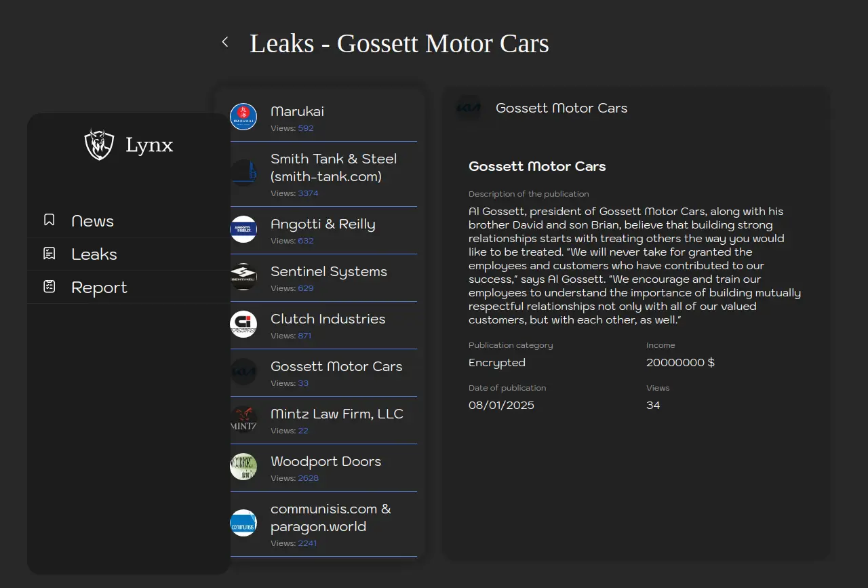This screenshot has width=868, height=588.
Task: Click the Lynx shield logo
Action: click(x=99, y=144)
